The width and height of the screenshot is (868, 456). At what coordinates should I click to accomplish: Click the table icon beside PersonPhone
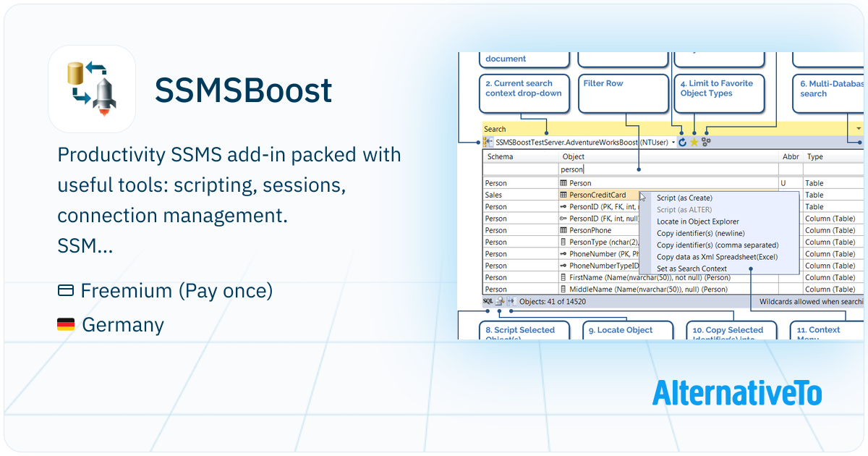[x=563, y=230]
